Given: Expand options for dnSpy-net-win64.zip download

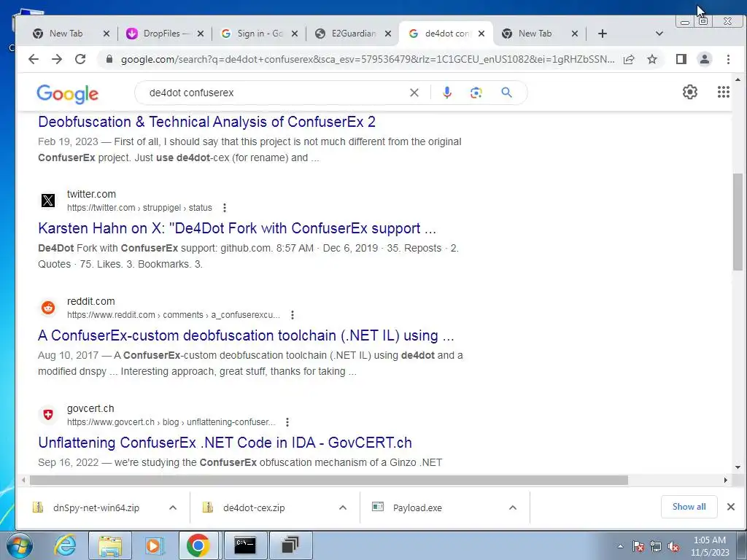Looking at the screenshot, I should 173,507.
